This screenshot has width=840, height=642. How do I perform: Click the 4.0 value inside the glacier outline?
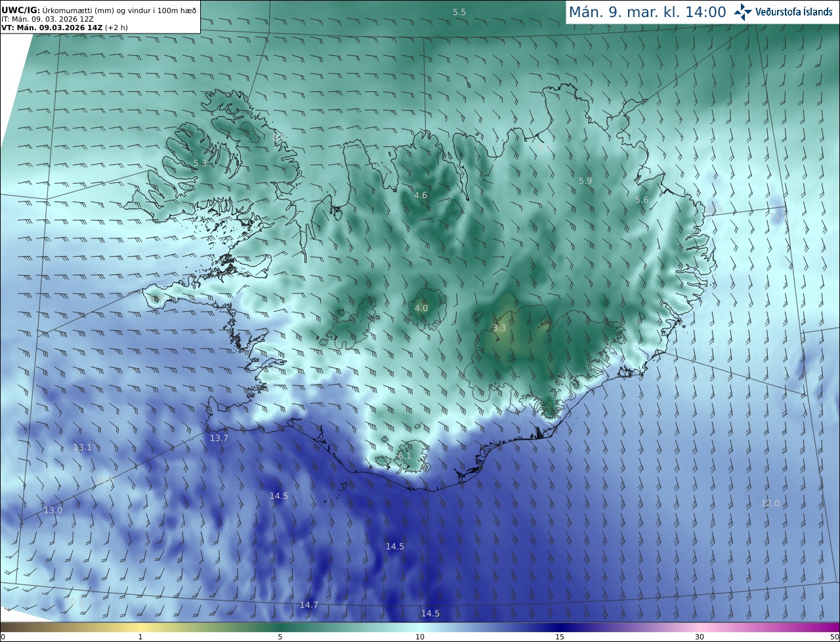pyautogui.click(x=421, y=308)
